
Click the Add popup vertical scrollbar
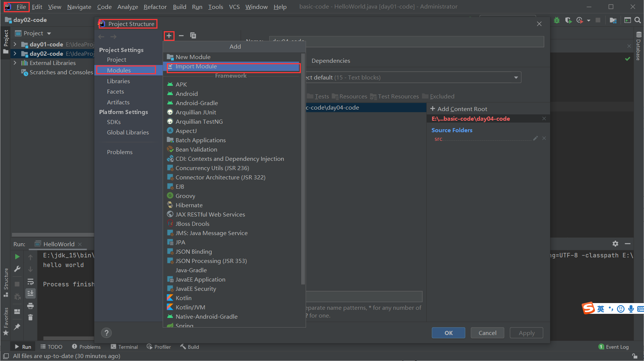[x=303, y=169]
